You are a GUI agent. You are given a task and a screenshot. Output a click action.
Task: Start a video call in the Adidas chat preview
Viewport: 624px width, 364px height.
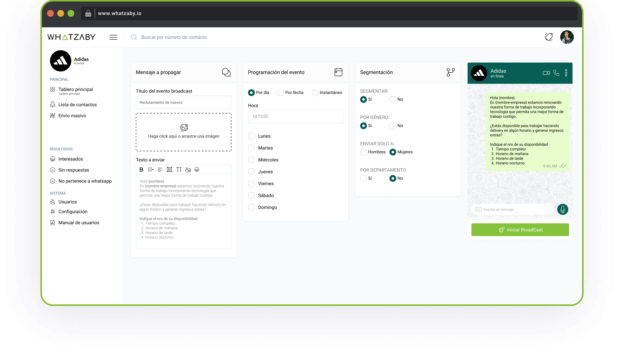[546, 73]
